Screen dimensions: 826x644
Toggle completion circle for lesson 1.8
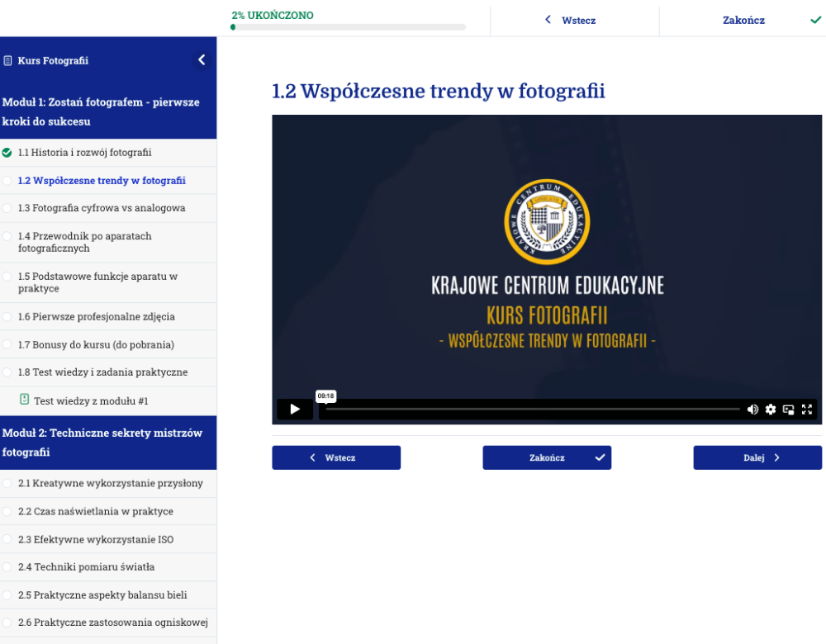[7, 372]
